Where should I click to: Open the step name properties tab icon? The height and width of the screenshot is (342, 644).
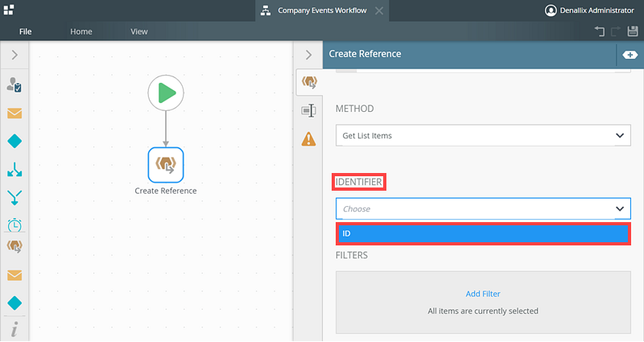pyautogui.click(x=308, y=110)
